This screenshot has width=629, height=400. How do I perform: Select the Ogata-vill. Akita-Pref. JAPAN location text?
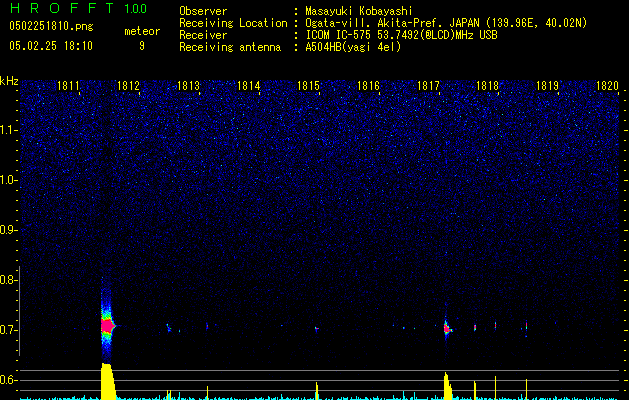446,23
